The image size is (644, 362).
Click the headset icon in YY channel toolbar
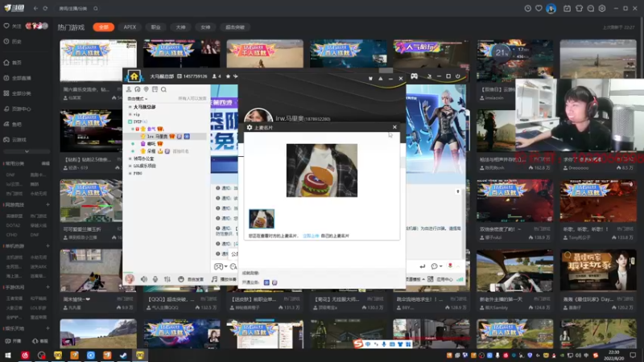point(138,89)
